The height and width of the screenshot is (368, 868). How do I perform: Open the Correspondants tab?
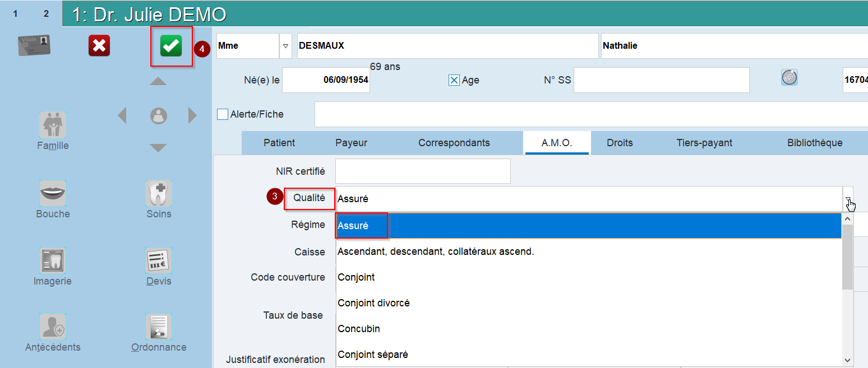click(x=454, y=143)
